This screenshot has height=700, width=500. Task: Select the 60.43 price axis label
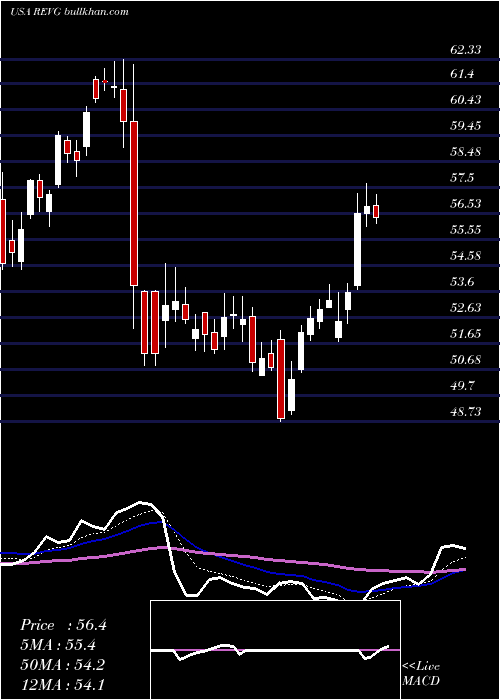(466, 100)
